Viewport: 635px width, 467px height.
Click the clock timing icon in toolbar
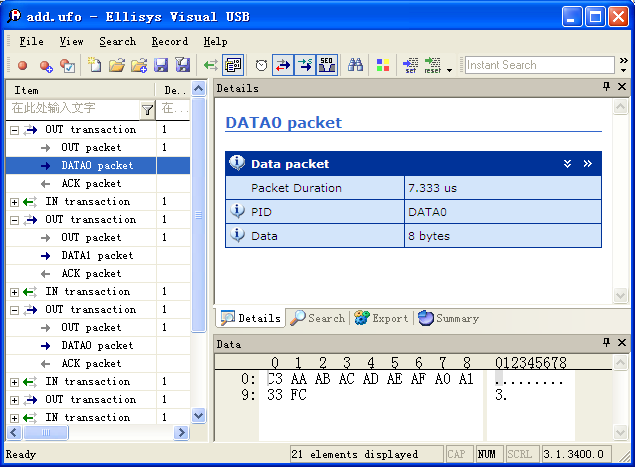tap(261, 66)
